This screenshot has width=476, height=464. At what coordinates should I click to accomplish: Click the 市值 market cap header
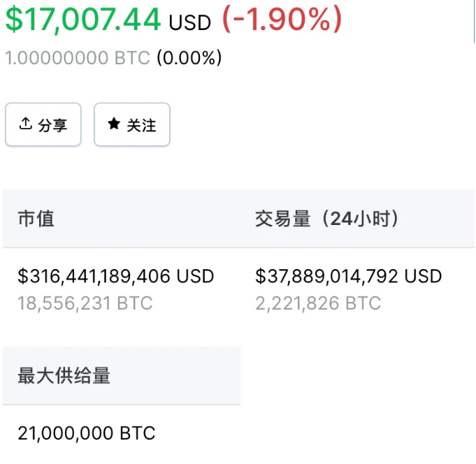pos(36,219)
